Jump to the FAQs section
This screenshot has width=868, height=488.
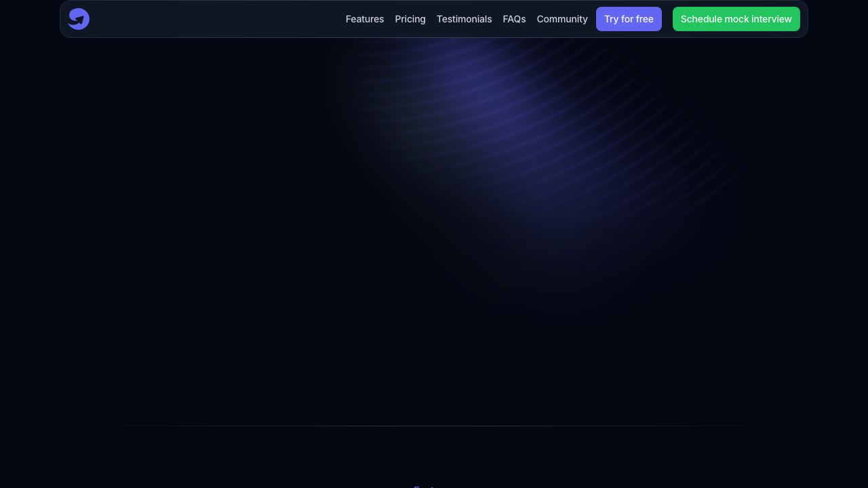[x=514, y=19]
